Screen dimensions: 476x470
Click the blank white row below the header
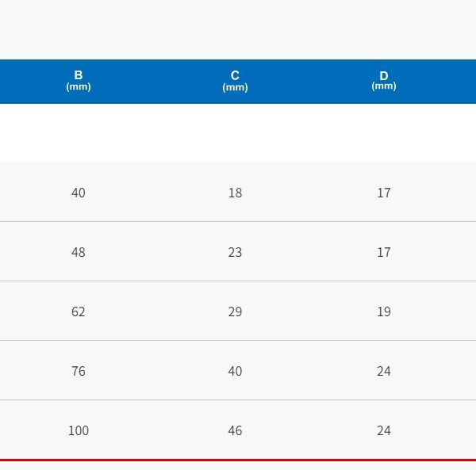[238, 133]
